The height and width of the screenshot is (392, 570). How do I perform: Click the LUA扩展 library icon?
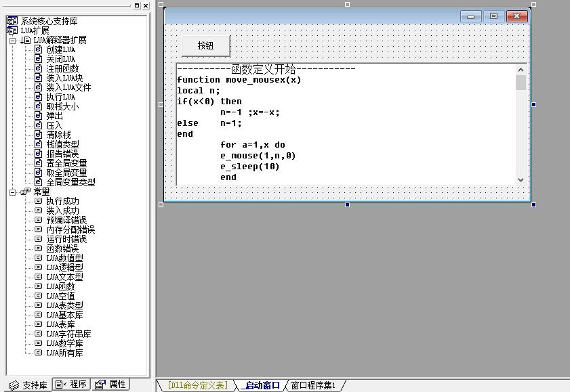tap(12, 30)
